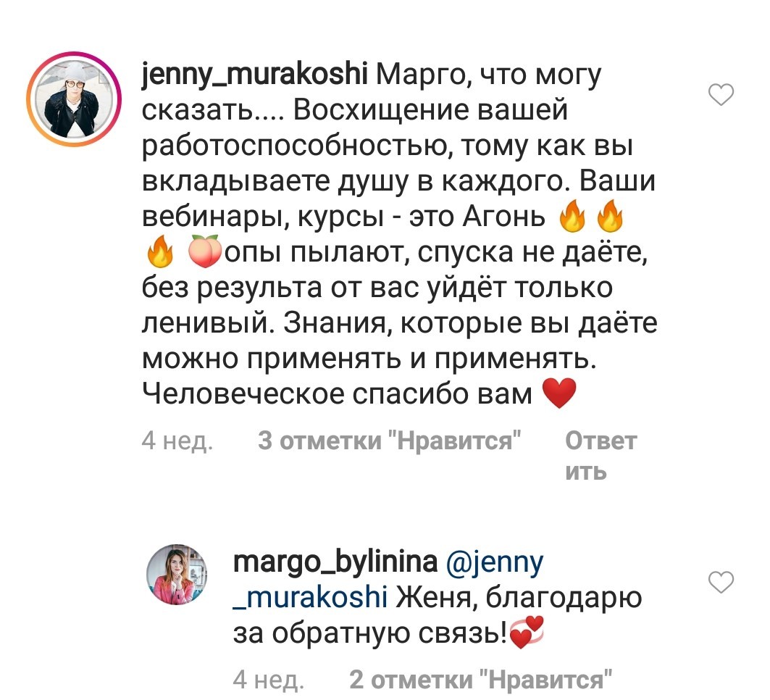The width and height of the screenshot is (770, 700).
Task: Open margo_bylinina's profile avatar
Action: click(177, 574)
